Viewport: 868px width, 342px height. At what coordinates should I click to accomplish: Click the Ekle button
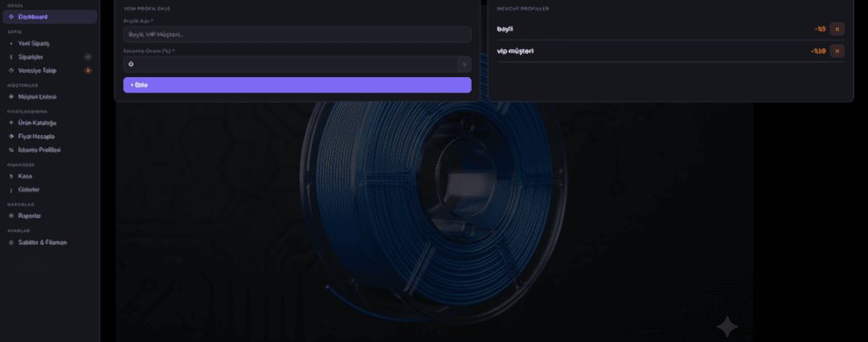pos(297,84)
